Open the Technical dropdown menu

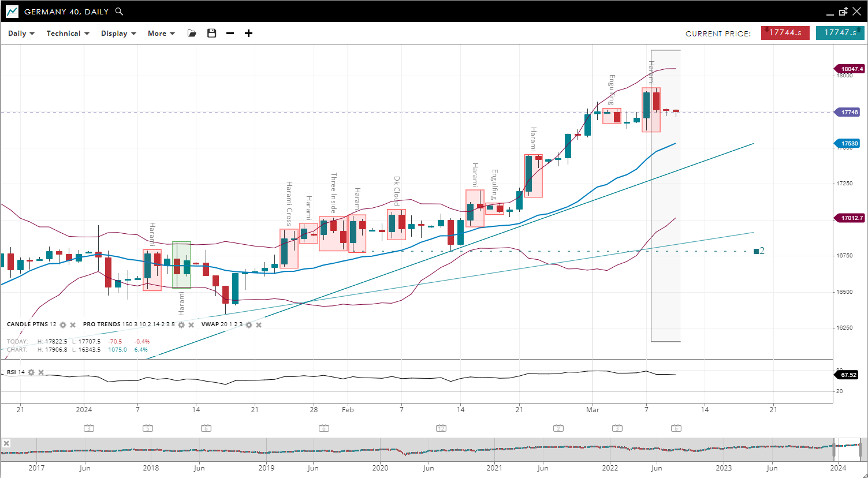tap(68, 33)
